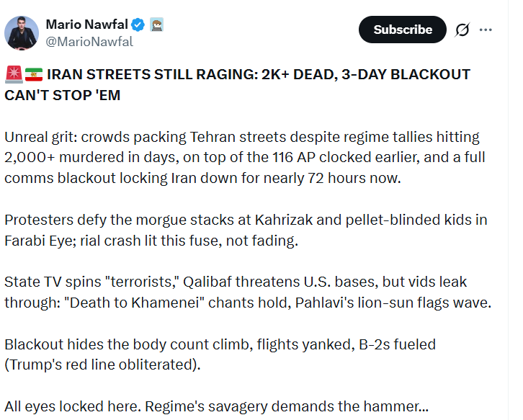The width and height of the screenshot is (523, 420).
Task: Click the pixel-art affiliate badge icon
Action: click(x=158, y=24)
